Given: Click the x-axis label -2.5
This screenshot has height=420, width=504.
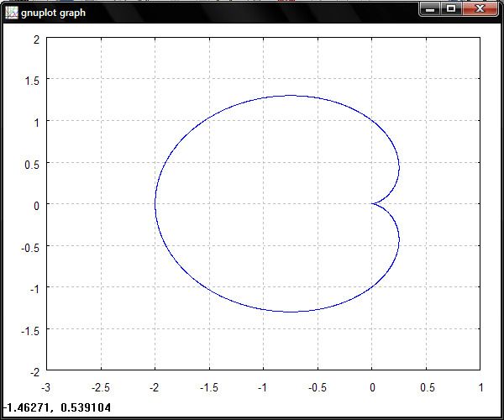Looking at the screenshot, I should 101,387.
